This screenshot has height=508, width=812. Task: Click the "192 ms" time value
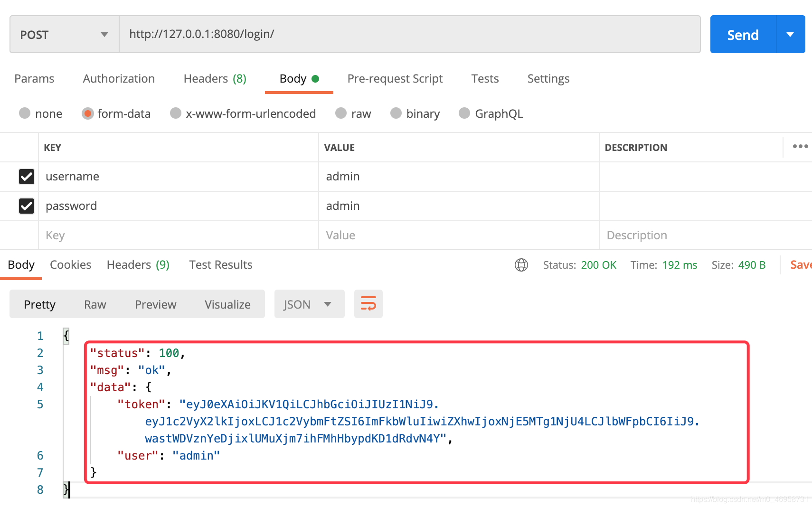point(680,265)
